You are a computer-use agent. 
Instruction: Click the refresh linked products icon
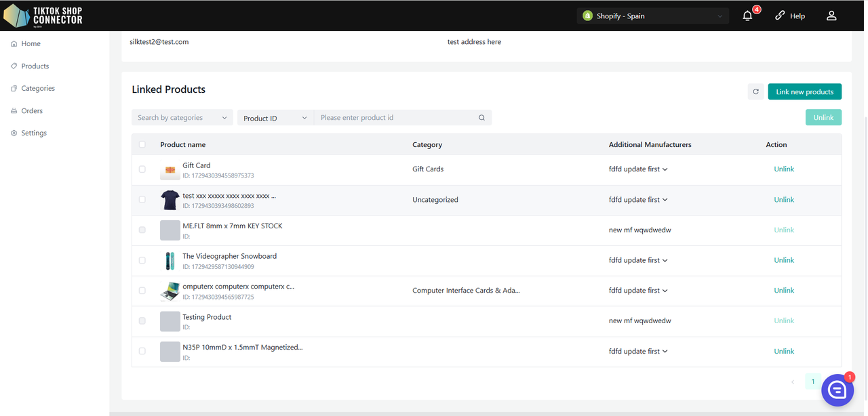coord(755,91)
